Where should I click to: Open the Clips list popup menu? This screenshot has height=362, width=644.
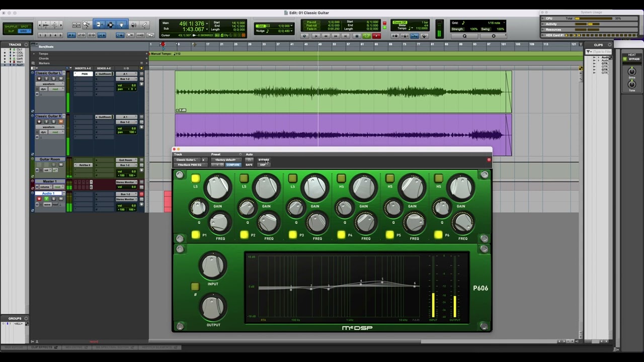[609, 45]
